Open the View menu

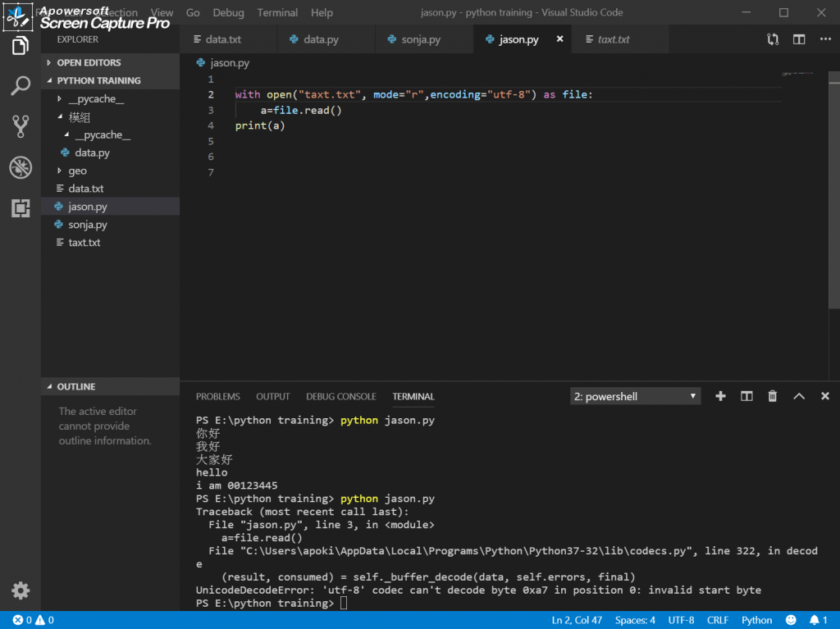pos(162,12)
